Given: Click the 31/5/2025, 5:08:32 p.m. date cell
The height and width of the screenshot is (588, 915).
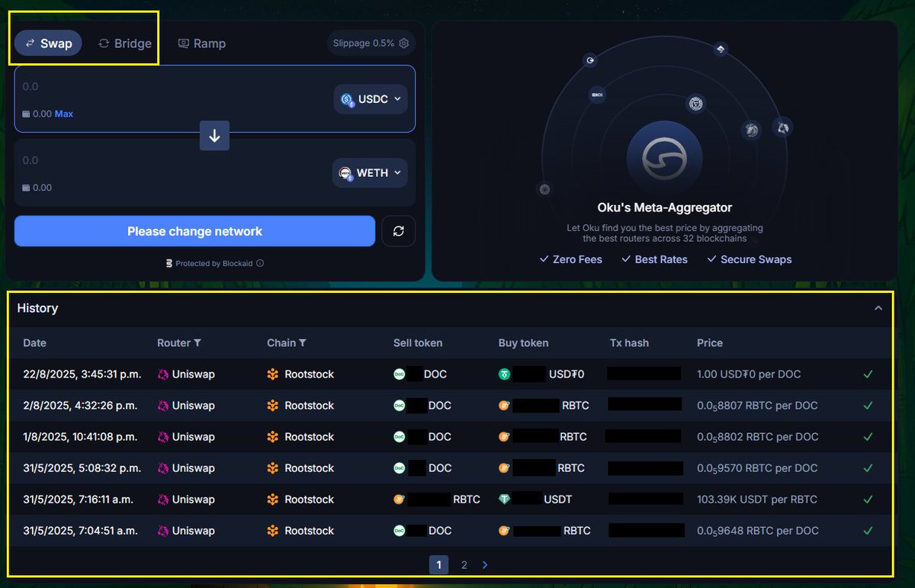Looking at the screenshot, I should pos(82,468).
